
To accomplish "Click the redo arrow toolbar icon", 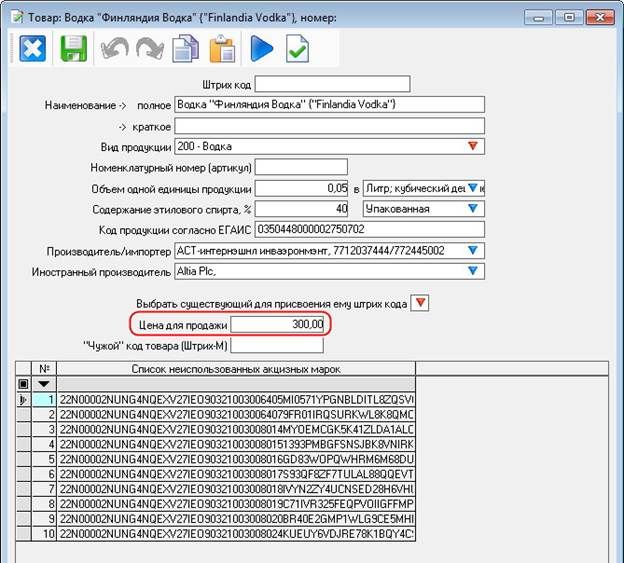I will coord(150,49).
